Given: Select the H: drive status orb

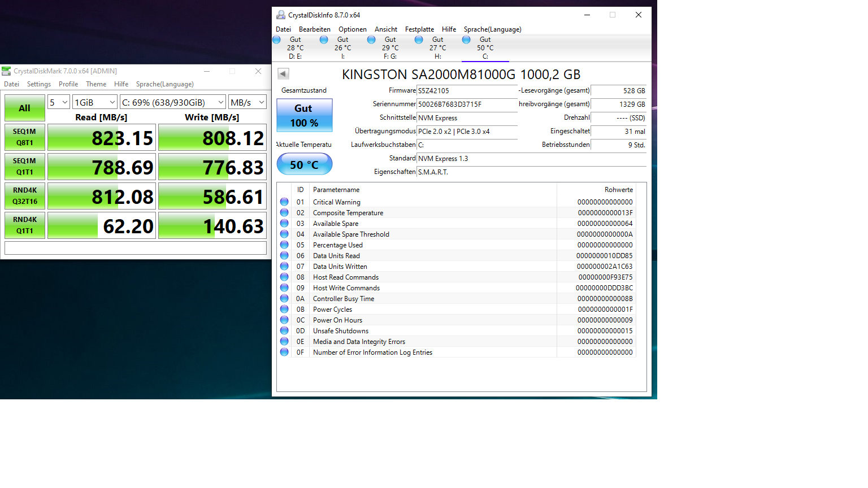Looking at the screenshot, I should 419,40.
